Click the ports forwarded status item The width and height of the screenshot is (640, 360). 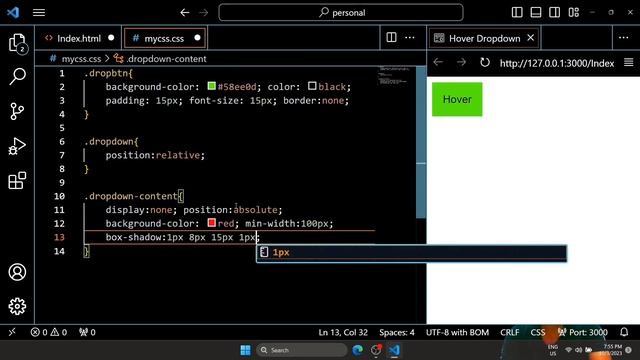point(87,332)
